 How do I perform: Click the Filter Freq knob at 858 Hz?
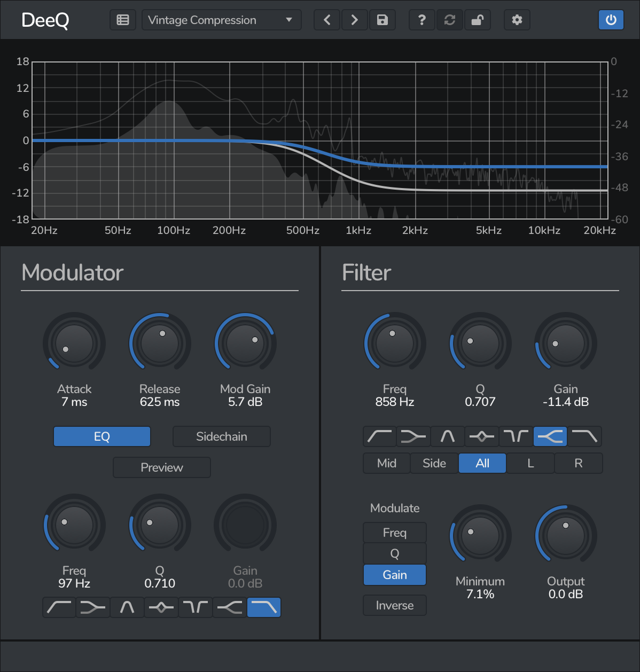[x=395, y=343]
